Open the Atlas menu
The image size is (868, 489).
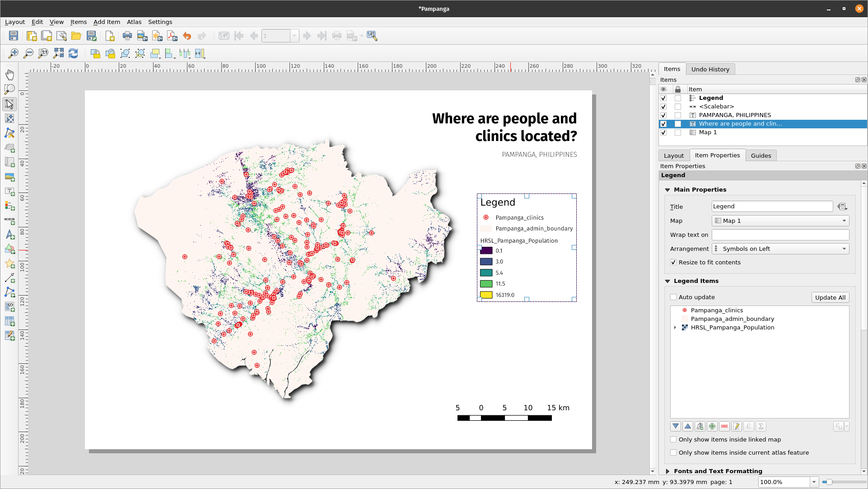[x=134, y=22]
